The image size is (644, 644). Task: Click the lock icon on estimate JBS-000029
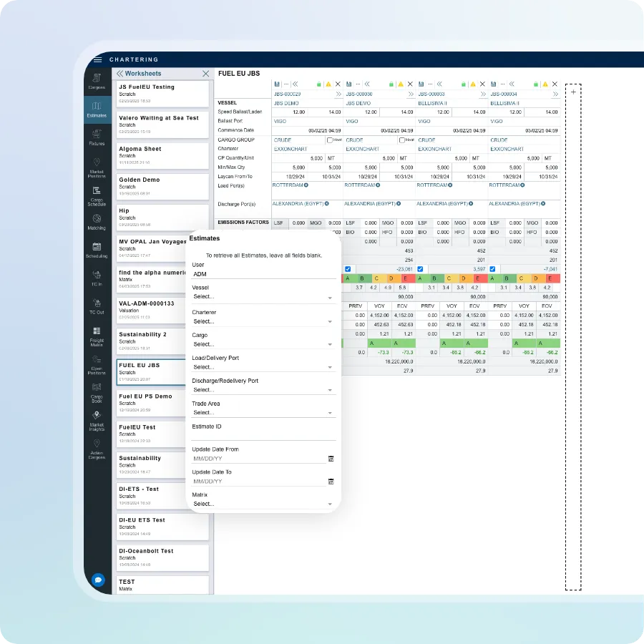pyautogui.click(x=318, y=84)
